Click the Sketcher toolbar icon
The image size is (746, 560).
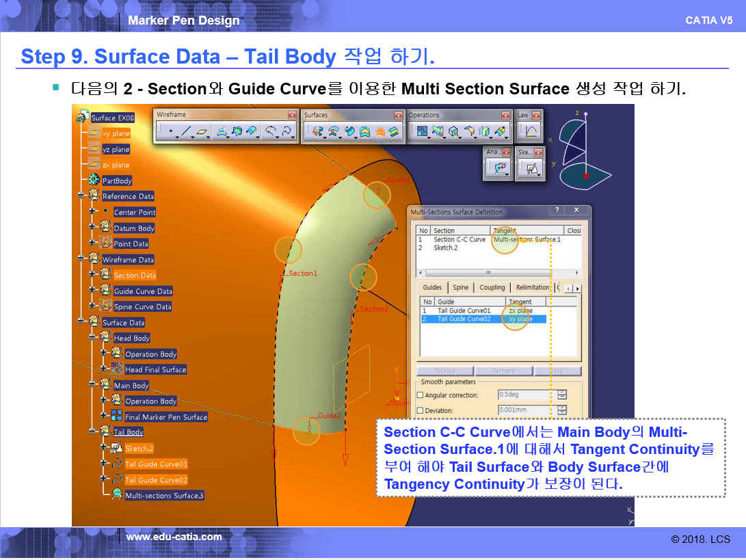coord(531,167)
